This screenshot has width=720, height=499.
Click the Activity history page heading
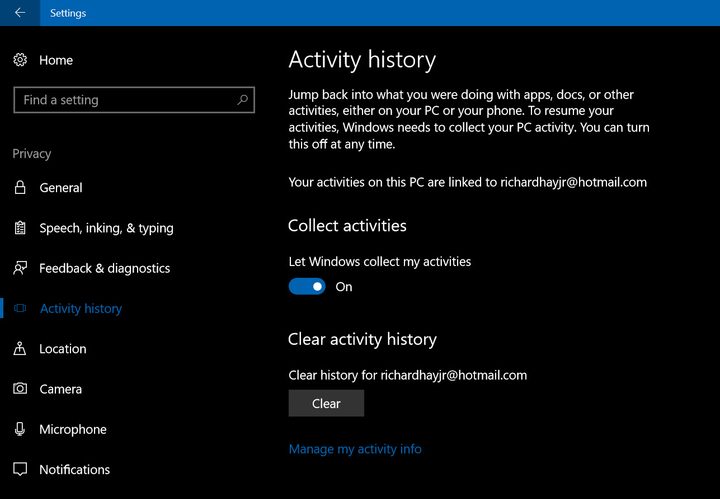coord(362,60)
